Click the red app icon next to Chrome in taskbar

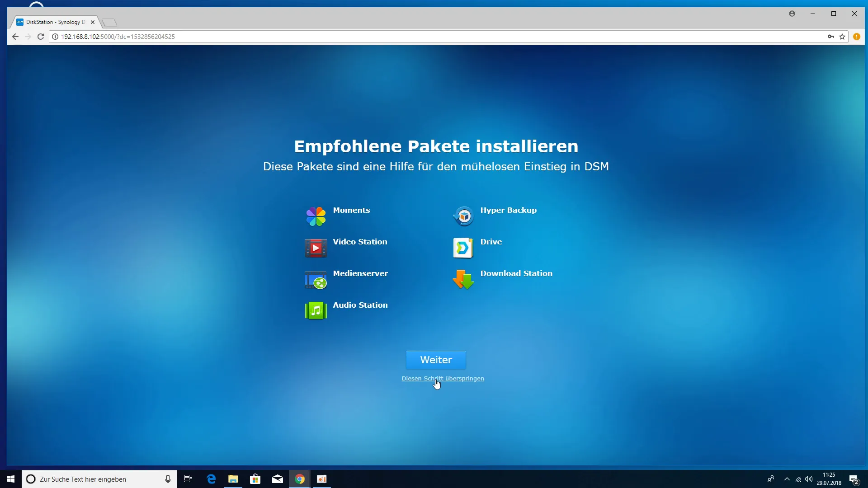[x=322, y=479]
